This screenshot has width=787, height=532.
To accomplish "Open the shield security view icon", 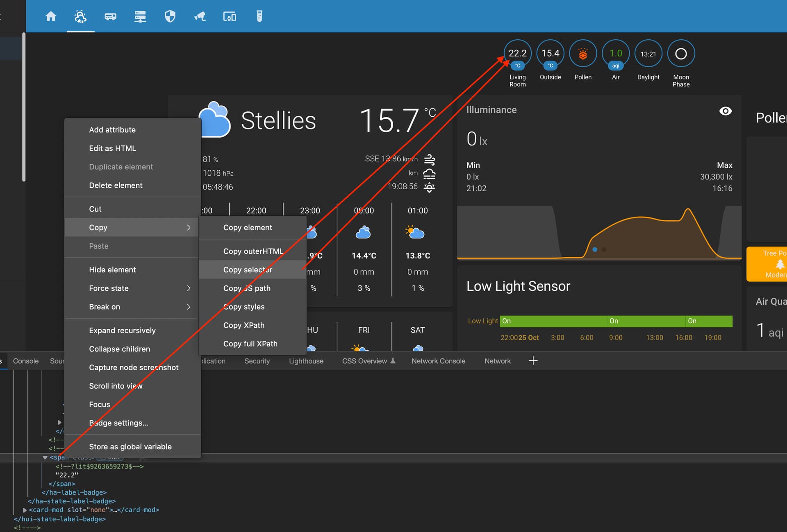I will tap(170, 16).
